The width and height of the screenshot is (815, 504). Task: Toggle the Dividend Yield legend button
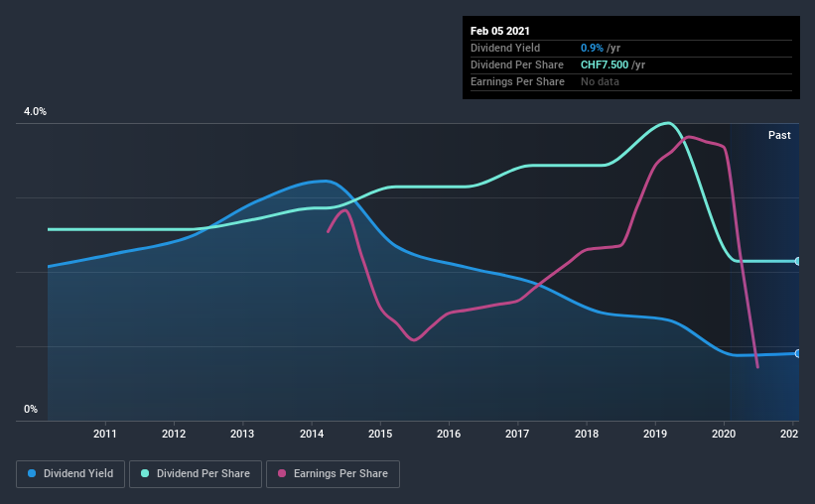click(70, 474)
